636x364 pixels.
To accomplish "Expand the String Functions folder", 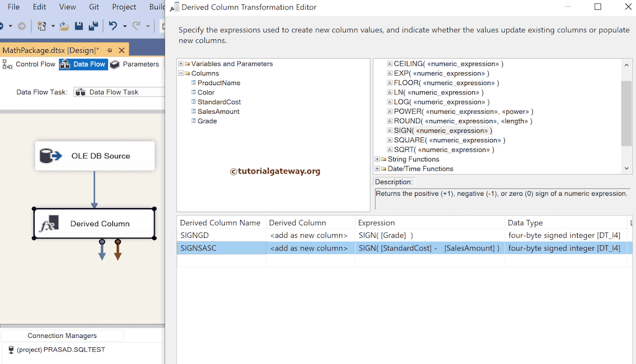I will [x=376, y=159].
